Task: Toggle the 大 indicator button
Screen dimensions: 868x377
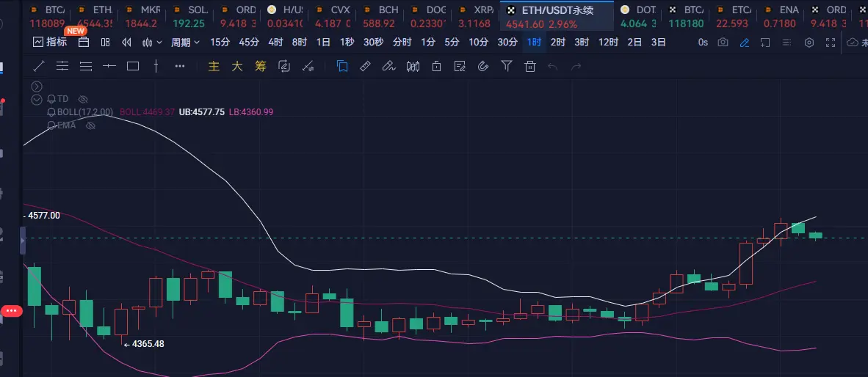Action: pyautogui.click(x=237, y=66)
